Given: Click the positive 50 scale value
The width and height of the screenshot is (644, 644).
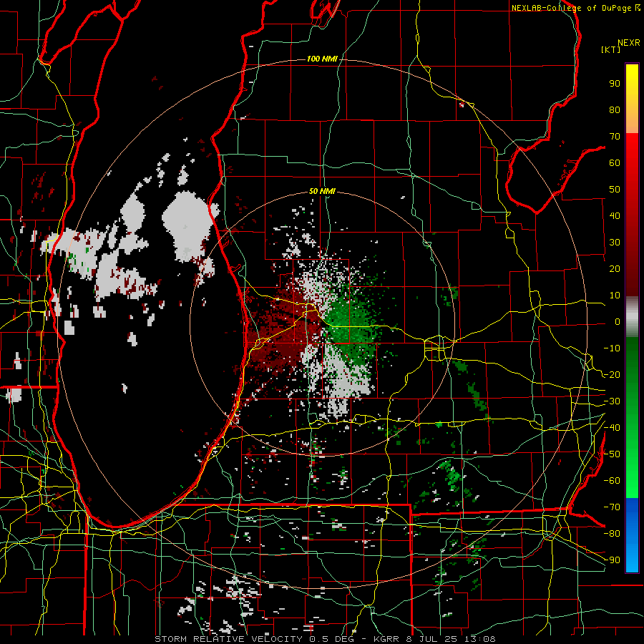Looking at the screenshot, I should click(x=615, y=190).
